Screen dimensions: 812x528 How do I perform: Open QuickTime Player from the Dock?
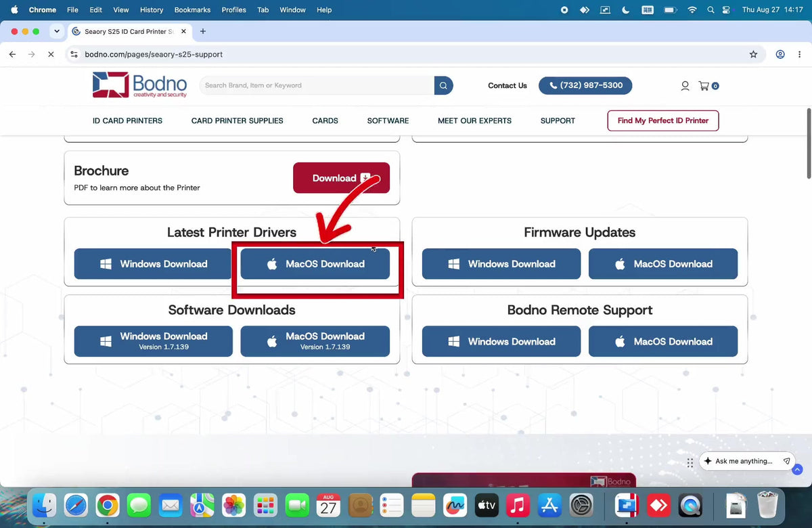pyautogui.click(x=691, y=505)
